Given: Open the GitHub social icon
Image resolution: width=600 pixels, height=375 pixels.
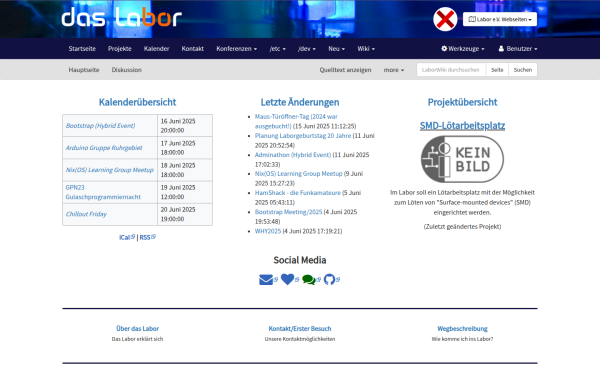Looking at the screenshot, I should (x=329, y=280).
